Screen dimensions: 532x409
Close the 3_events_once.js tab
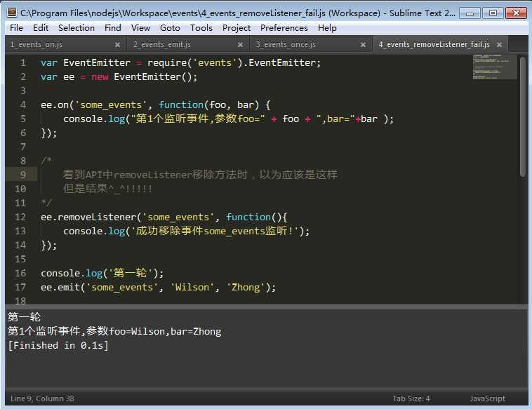tap(363, 44)
